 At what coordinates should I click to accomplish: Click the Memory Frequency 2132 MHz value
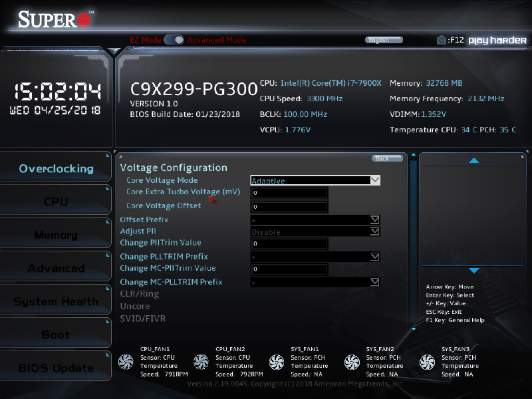tap(486, 98)
